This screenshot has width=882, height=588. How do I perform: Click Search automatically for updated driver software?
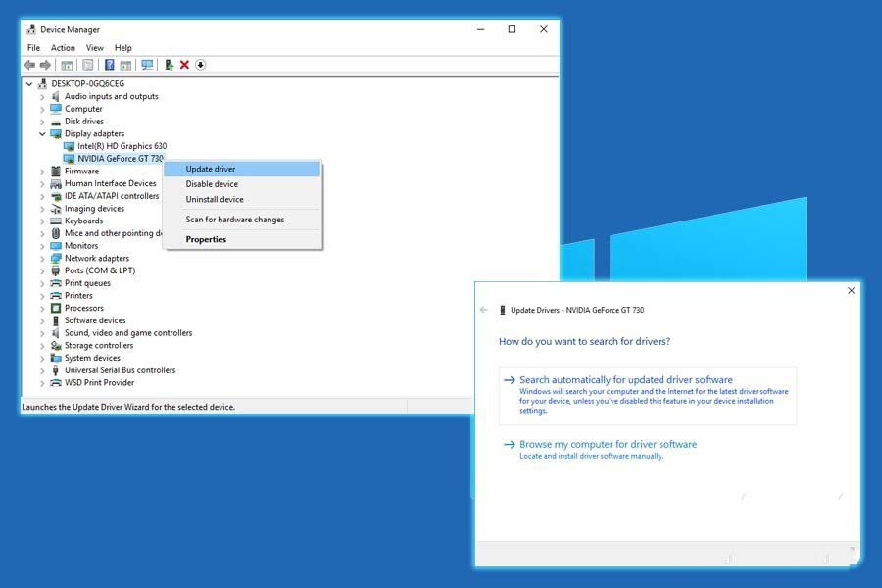[648, 396]
